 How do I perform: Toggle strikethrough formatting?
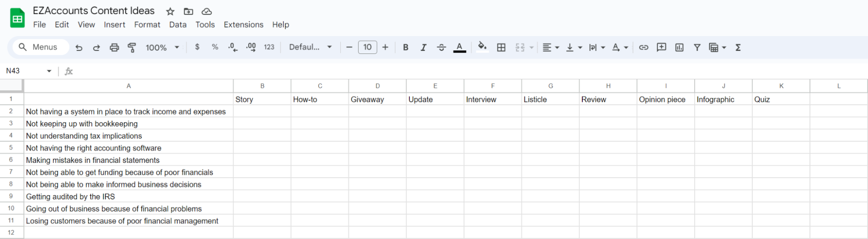(x=441, y=47)
